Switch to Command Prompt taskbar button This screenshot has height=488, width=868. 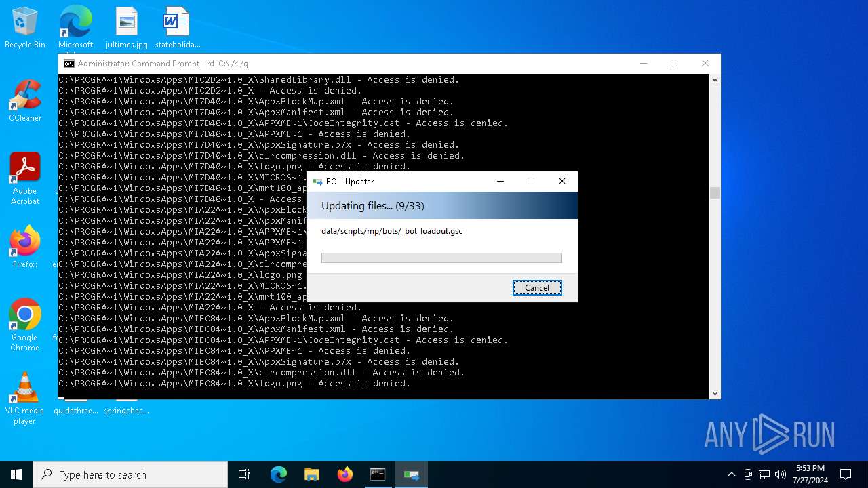378,474
